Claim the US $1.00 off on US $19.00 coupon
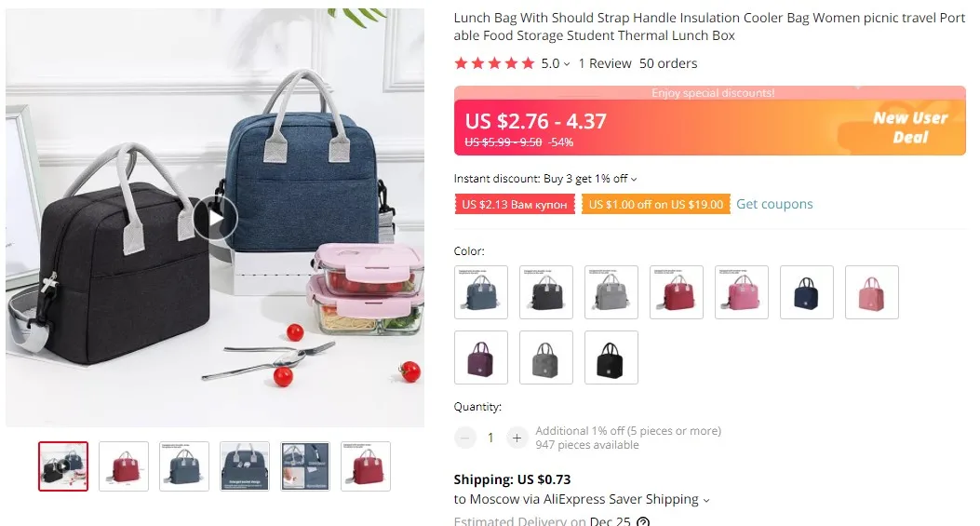 655,205
